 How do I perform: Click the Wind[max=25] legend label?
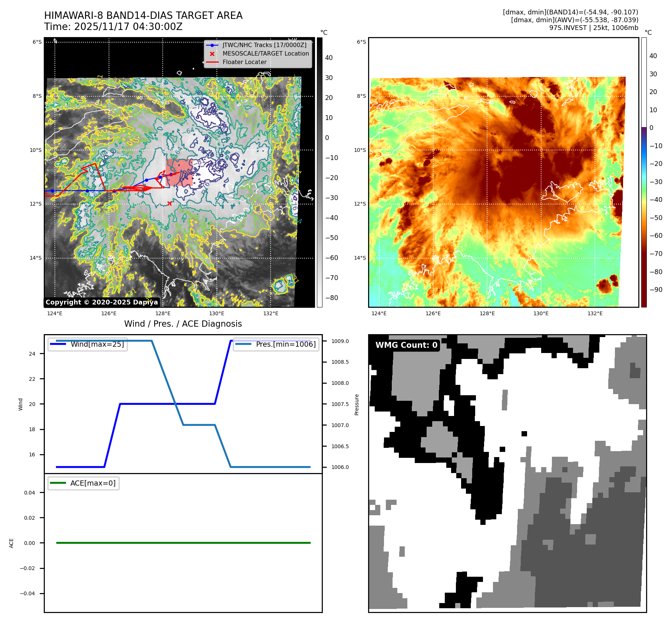[97, 344]
